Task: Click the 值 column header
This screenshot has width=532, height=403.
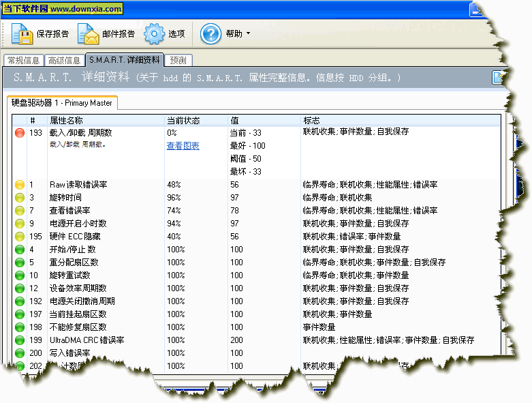Action: point(234,121)
